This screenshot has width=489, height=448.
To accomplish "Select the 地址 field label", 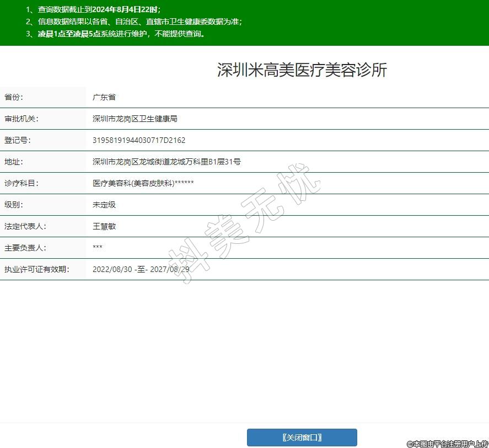I will pos(14,162).
